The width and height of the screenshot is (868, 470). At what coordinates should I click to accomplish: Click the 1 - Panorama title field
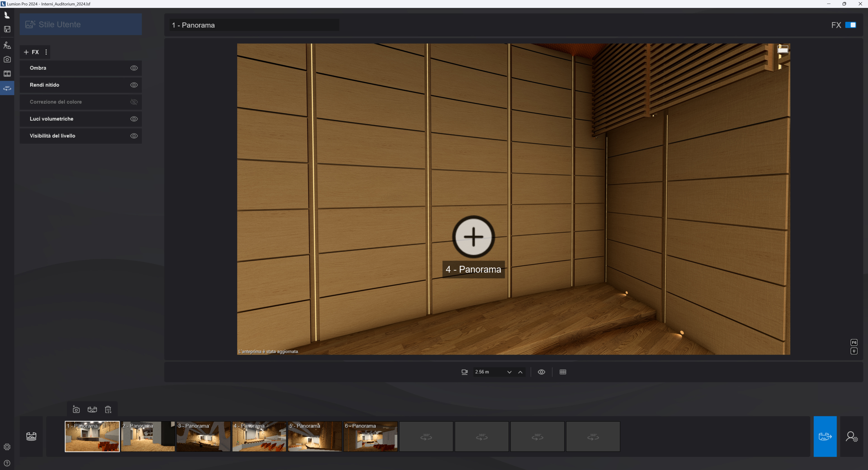[254, 25]
